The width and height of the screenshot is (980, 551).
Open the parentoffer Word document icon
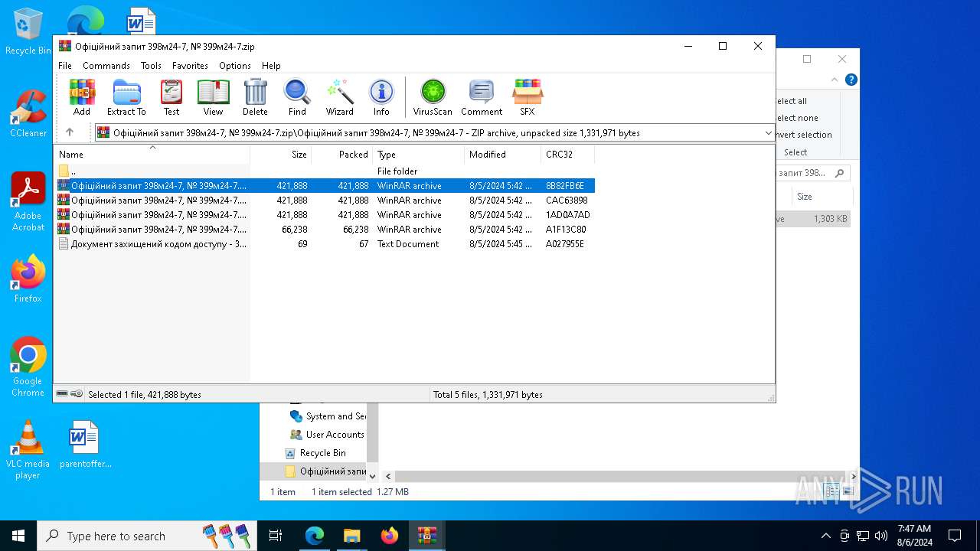85,445
